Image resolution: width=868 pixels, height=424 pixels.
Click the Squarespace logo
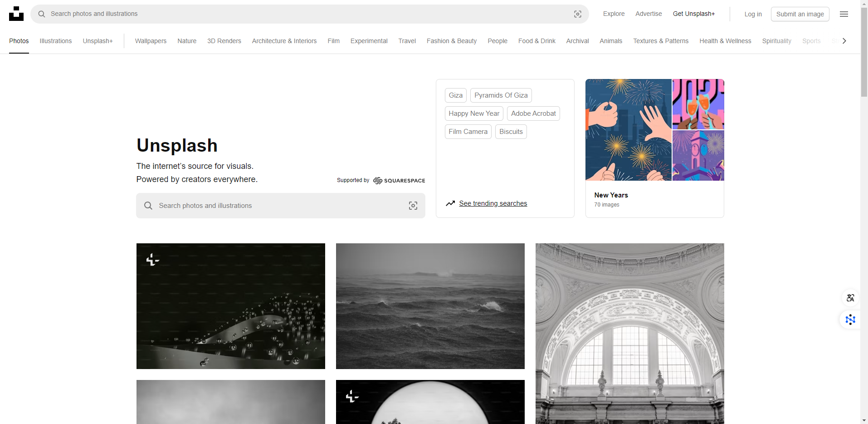[x=399, y=181]
